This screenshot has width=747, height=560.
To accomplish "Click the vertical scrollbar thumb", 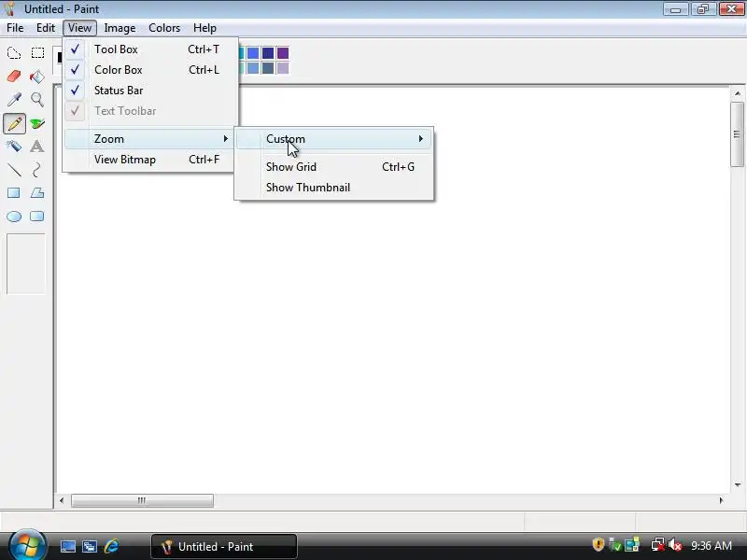I will [738, 134].
